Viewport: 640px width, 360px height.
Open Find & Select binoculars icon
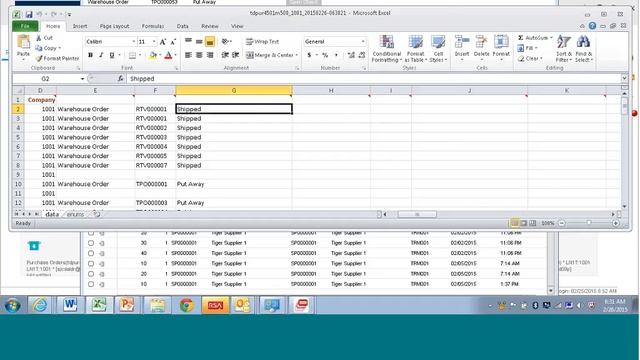[583, 42]
